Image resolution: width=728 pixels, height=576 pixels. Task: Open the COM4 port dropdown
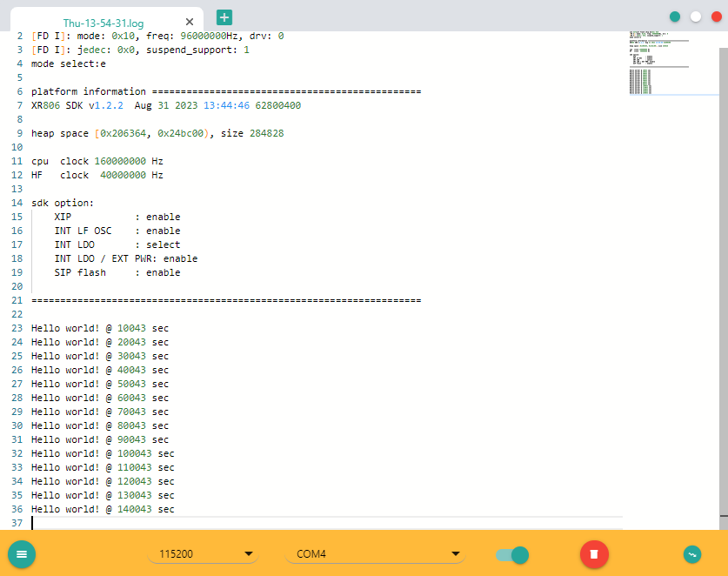pos(374,554)
